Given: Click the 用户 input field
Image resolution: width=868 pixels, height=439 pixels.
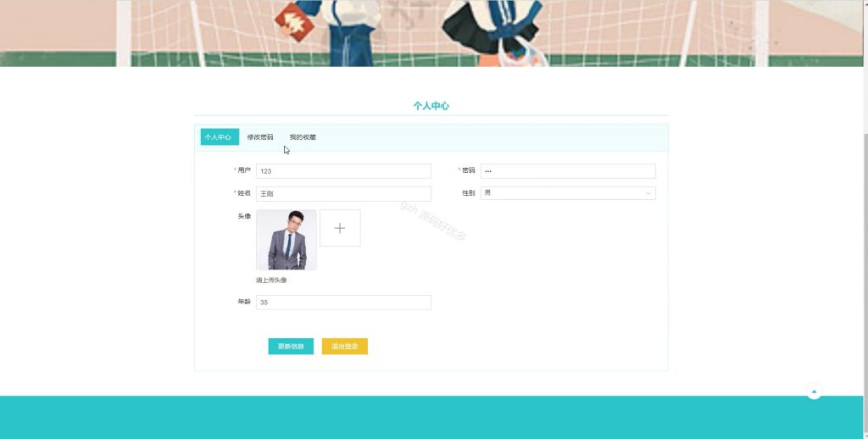Looking at the screenshot, I should point(343,171).
